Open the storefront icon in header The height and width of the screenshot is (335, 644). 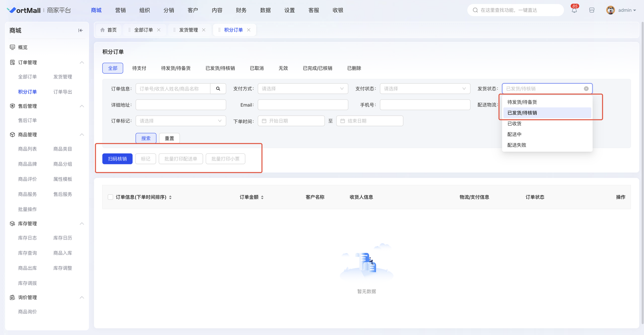[592, 10]
